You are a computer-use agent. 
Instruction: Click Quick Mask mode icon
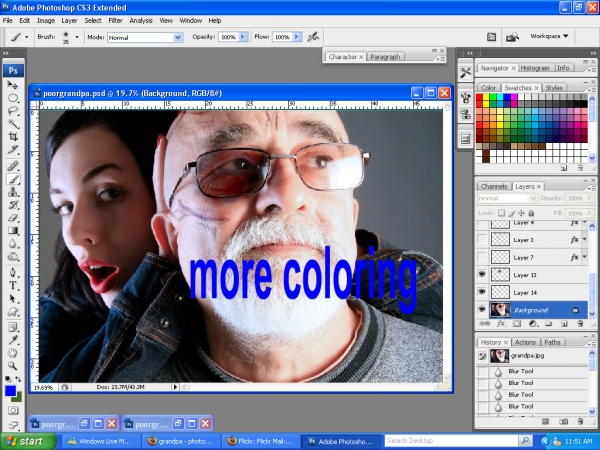tap(13, 411)
